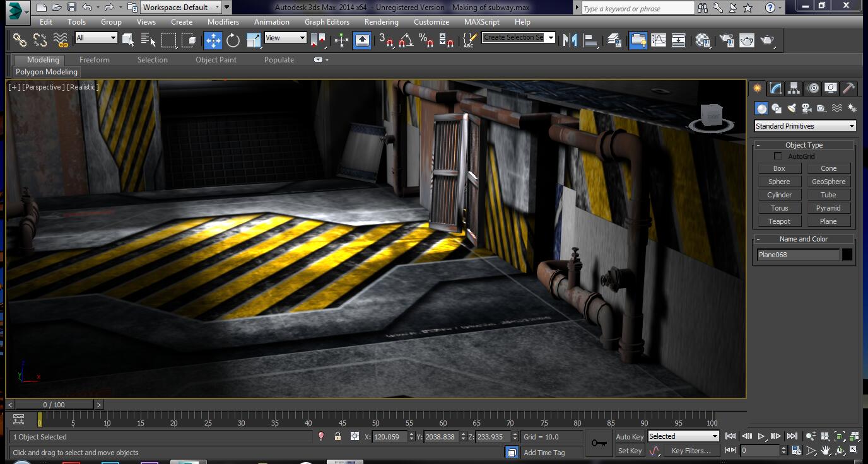The image size is (868, 464).
Task: Toggle Set Key mode
Action: tap(630, 451)
